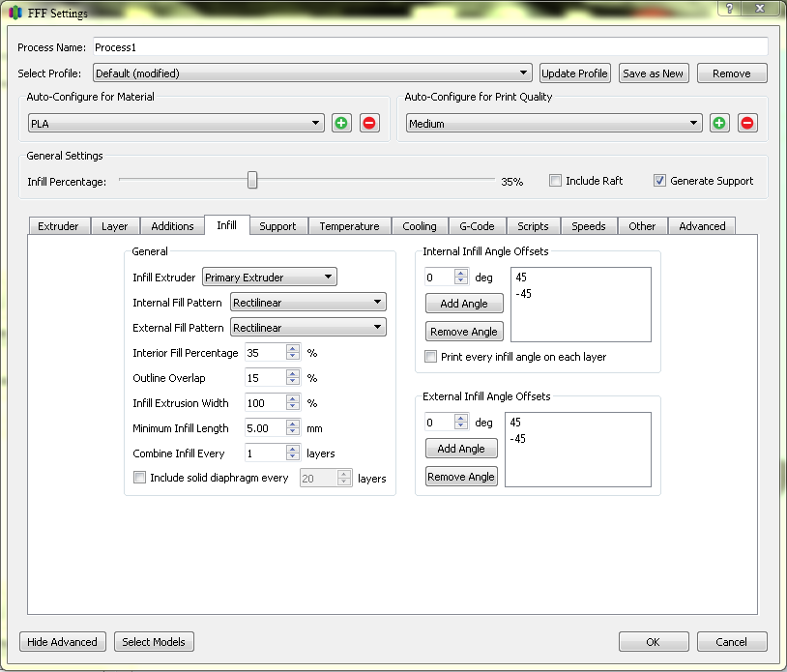Open the Select Profile dropdown
787x672 pixels.
[312, 73]
